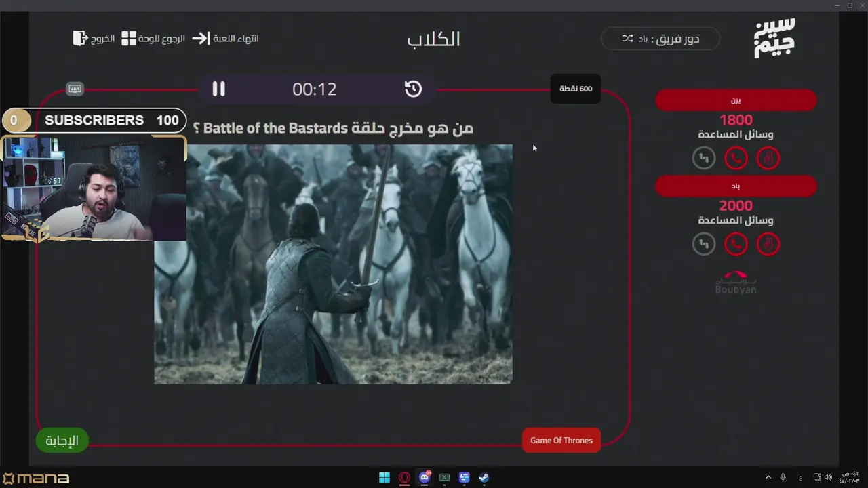Open the VAR review badge
868x488 pixels.
(75, 89)
